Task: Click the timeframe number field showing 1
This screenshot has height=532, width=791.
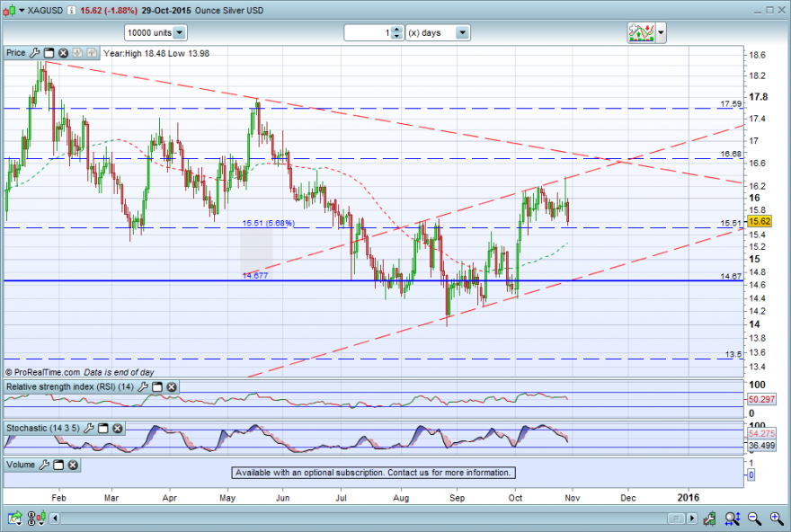Action: click(x=368, y=32)
